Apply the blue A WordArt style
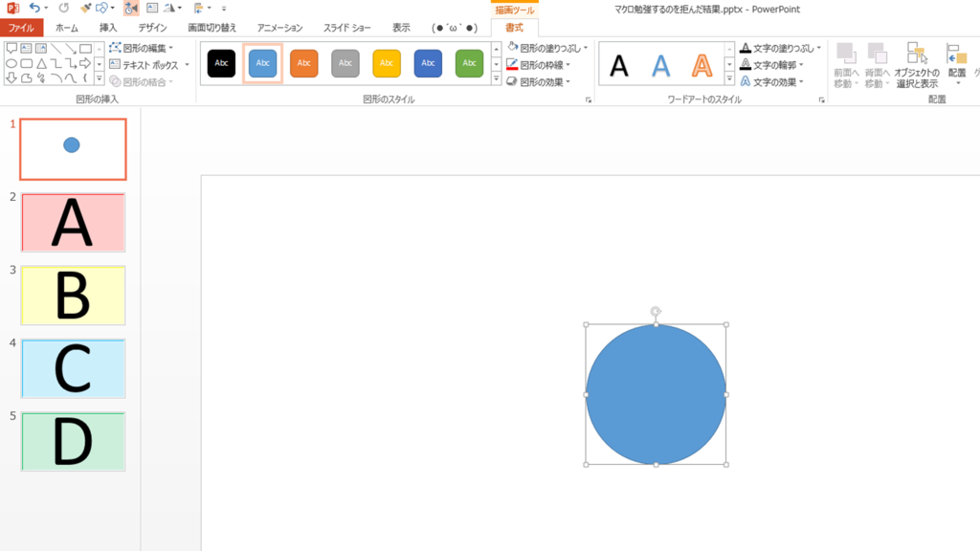Screen dimensions: 980x551 point(660,65)
